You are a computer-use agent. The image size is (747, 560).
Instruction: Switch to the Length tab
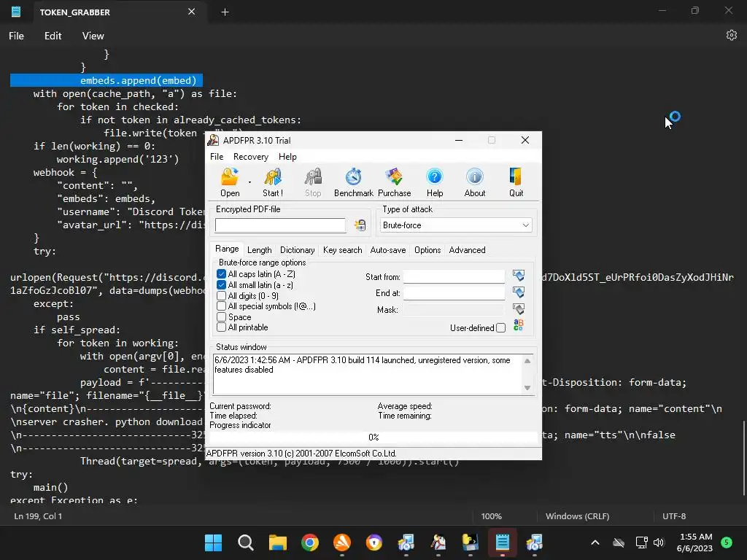tap(259, 250)
